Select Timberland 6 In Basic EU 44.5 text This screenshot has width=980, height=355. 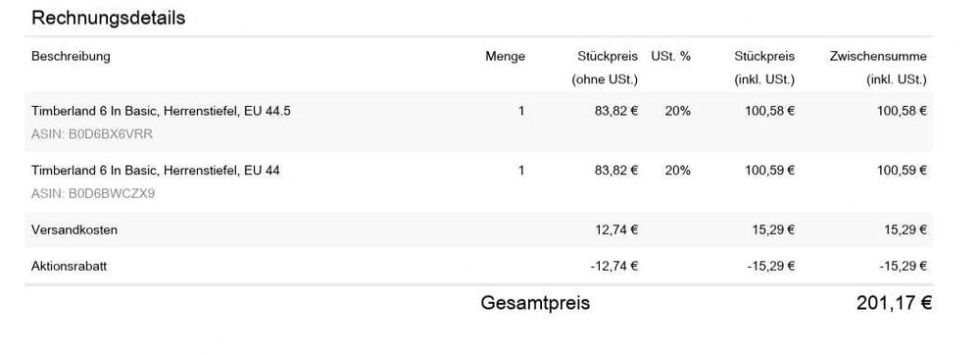[162, 111]
